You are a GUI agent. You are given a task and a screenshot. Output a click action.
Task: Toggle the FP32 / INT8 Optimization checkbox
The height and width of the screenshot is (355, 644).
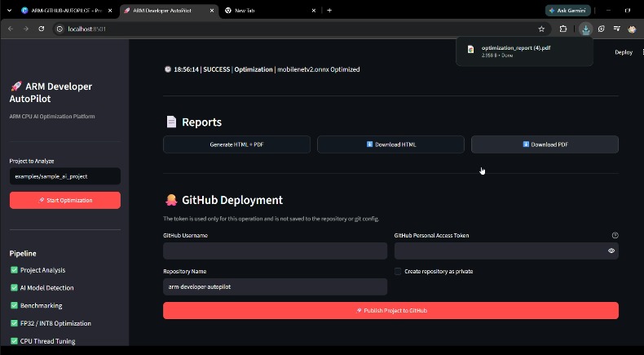click(x=14, y=323)
